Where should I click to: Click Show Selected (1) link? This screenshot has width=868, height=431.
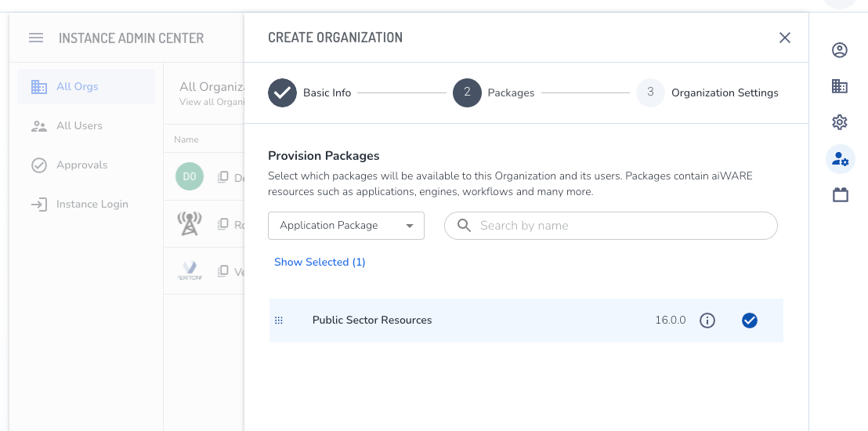320,262
